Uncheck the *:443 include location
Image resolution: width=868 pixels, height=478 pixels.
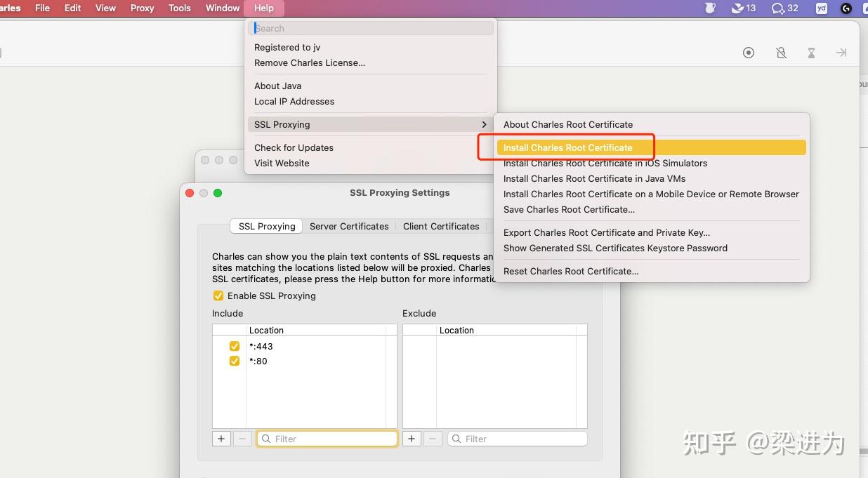pos(235,346)
